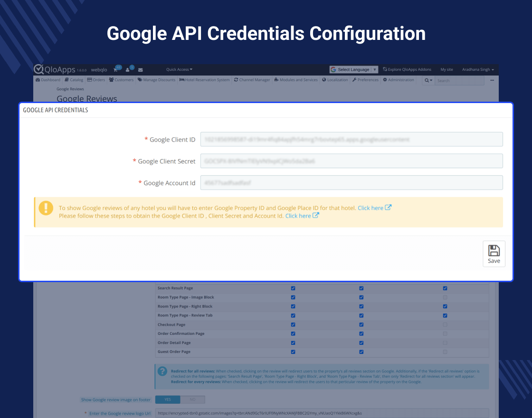Toggle second checkbox in Guest Order Page row
Screen dimensions: 532x418
(x=361, y=352)
